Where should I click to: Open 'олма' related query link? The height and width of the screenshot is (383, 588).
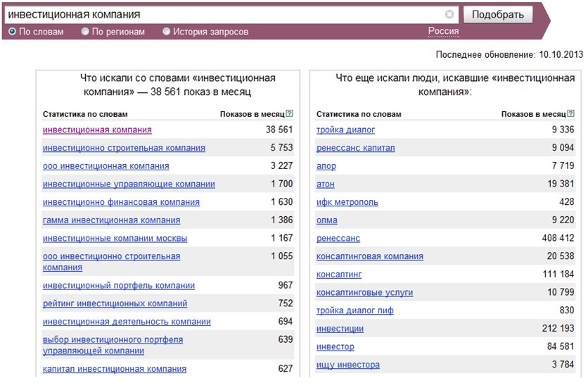click(326, 220)
